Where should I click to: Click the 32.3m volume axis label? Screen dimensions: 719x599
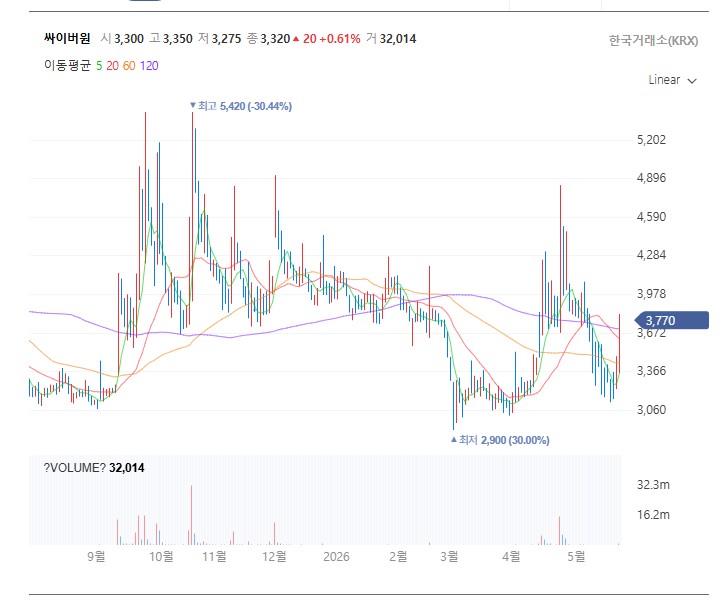[x=653, y=485]
